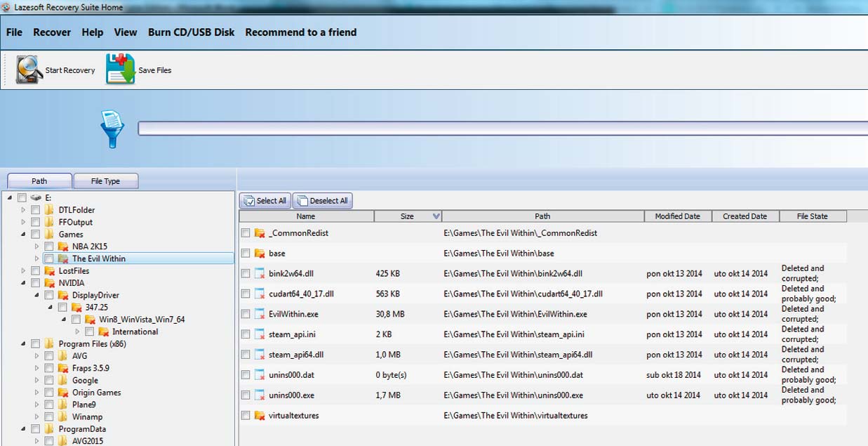The image size is (868, 446).
Task: Click the Lazesoft app icon in title bar
Action: click(x=6, y=7)
